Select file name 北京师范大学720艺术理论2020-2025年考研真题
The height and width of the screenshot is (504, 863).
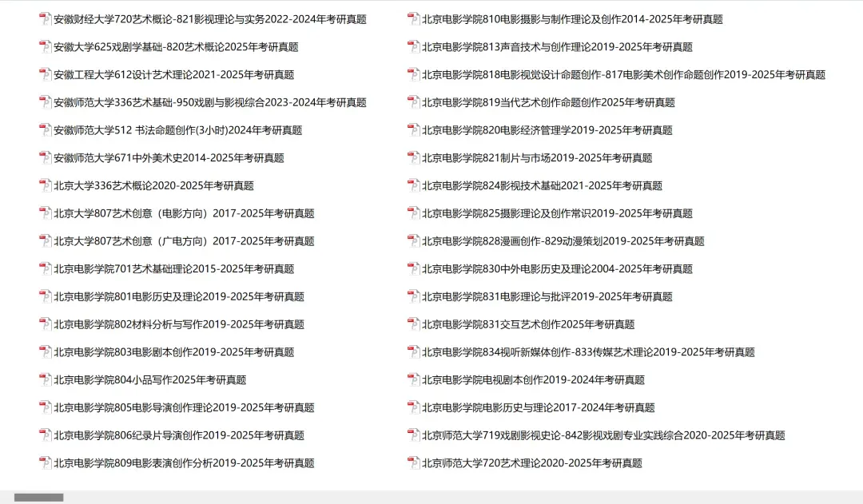(532, 462)
